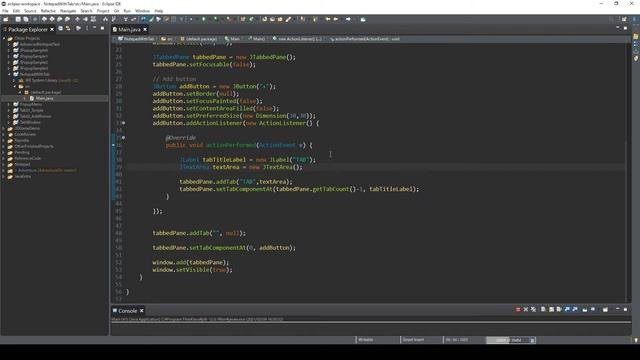This screenshot has width=640, height=360.
Task: Maximize the Console view
Action: click(625, 309)
